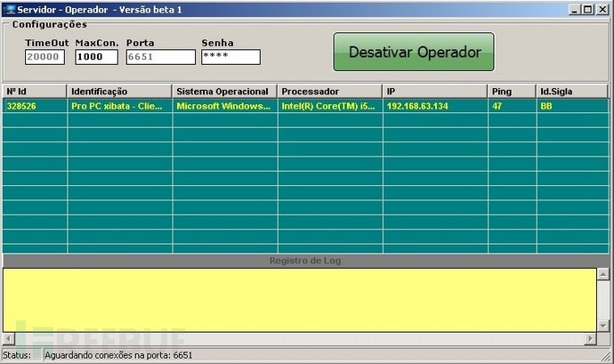Image resolution: width=614 pixels, height=364 pixels.
Task: Click the Desativar Operador button
Action: coord(414,52)
